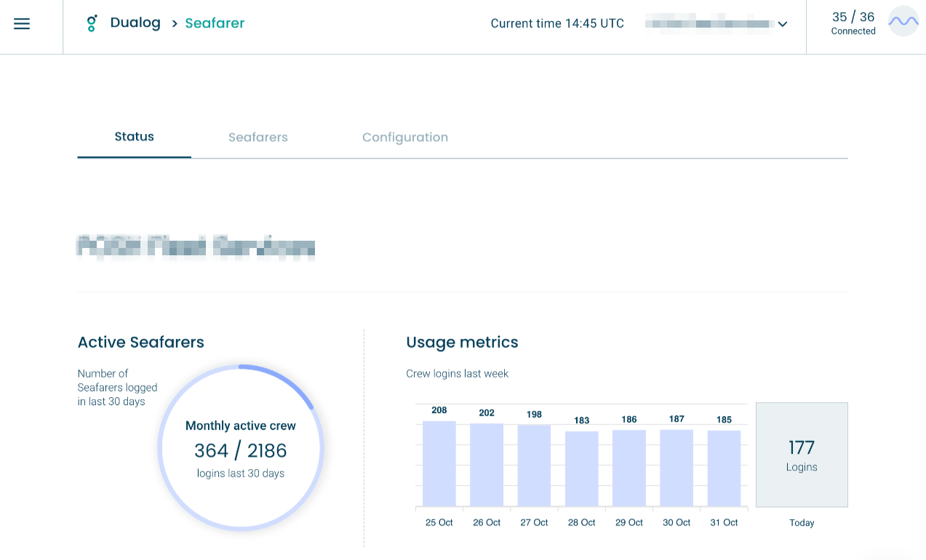Open the hamburger navigation menu
This screenshot has height=560, width=926.
22,24
